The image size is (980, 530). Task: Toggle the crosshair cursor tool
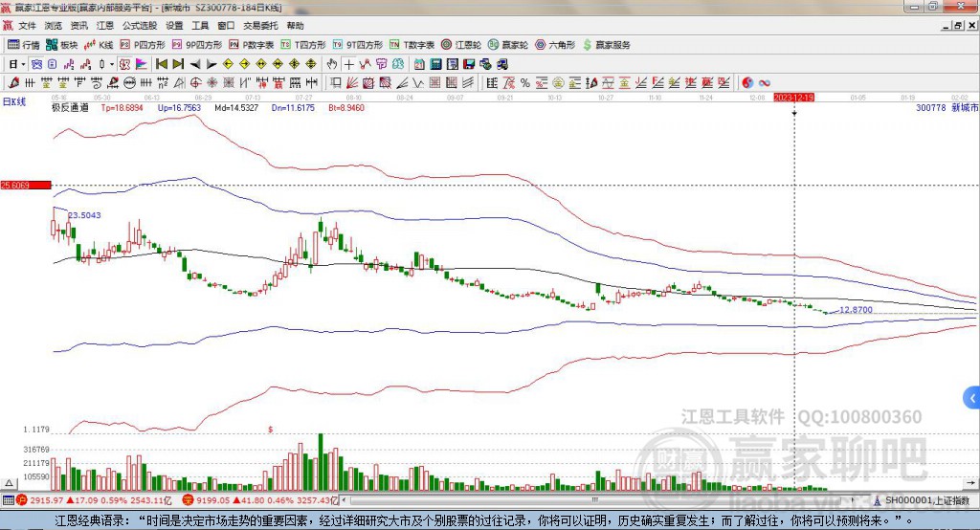[x=348, y=64]
